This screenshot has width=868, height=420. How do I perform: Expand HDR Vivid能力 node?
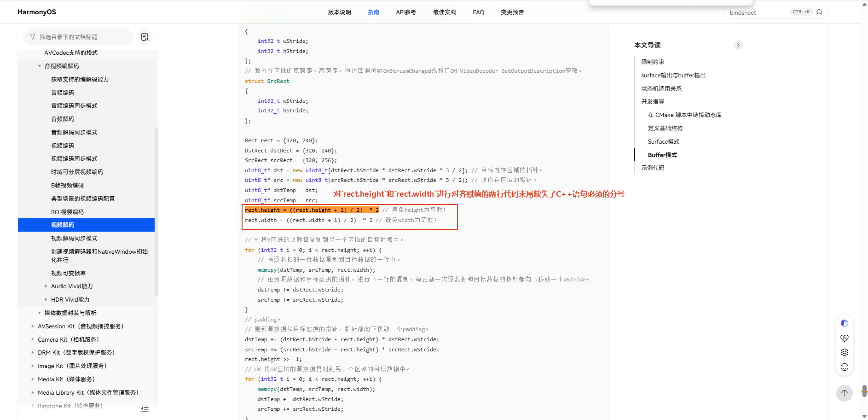(x=46, y=299)
